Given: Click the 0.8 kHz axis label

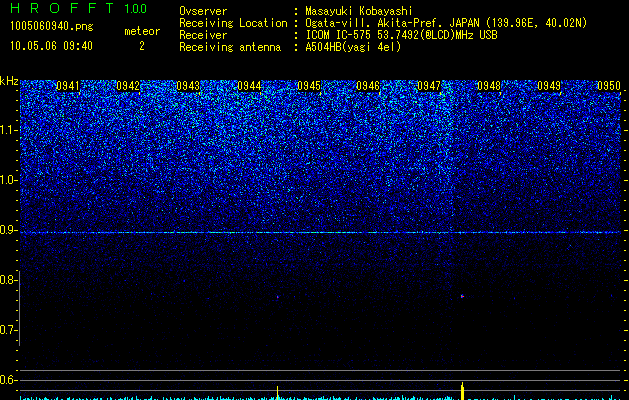Looking at the screenshot, I should 9,280.
